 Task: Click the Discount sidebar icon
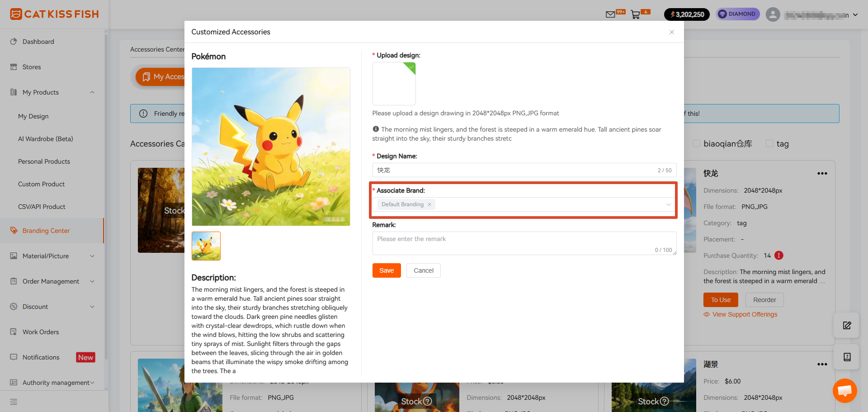pyautogui.click(x=14, y=307)
